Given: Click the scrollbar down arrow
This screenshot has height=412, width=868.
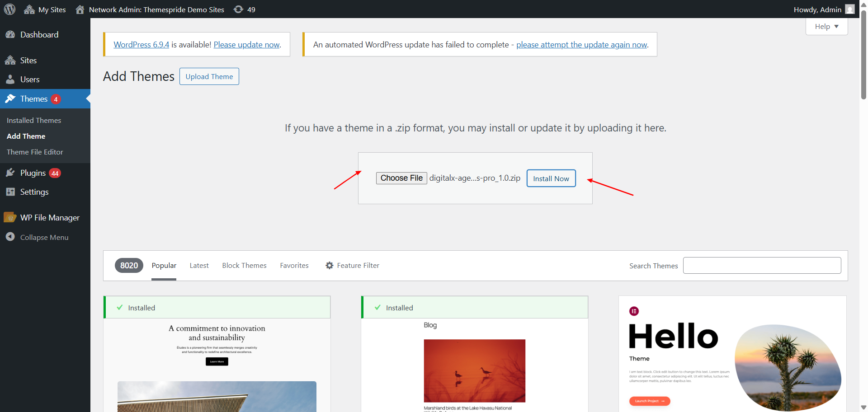Looking at the screenshot, I should (x=863, y=408).
